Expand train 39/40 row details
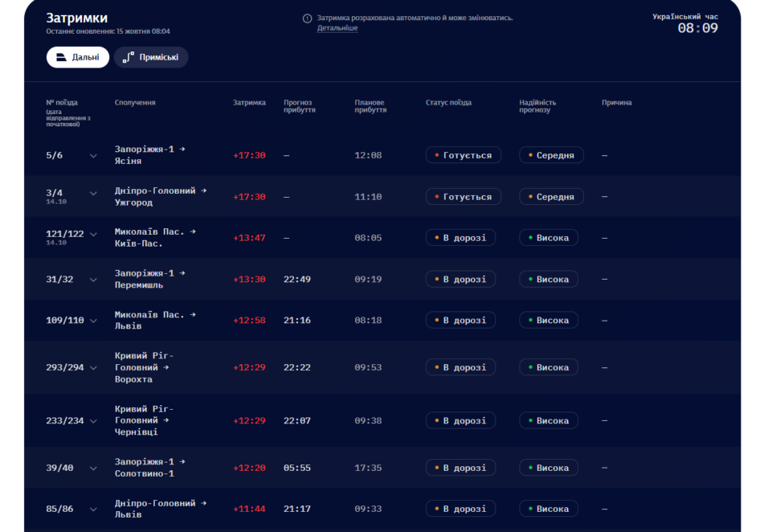 tap(93, 469)
